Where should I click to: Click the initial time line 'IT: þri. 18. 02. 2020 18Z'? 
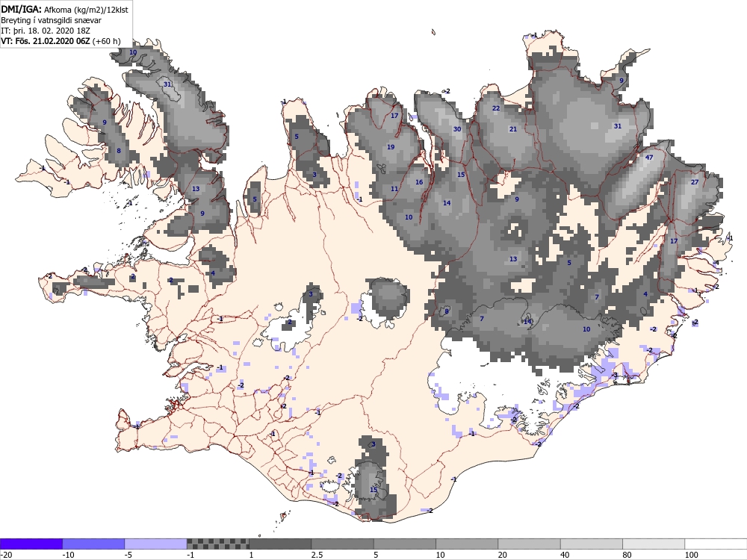point(46,31)
